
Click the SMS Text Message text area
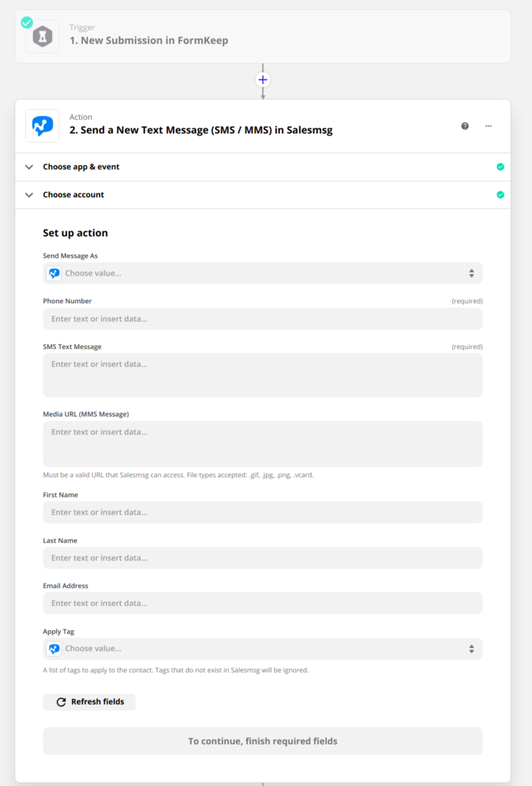(x=263, y=375)
